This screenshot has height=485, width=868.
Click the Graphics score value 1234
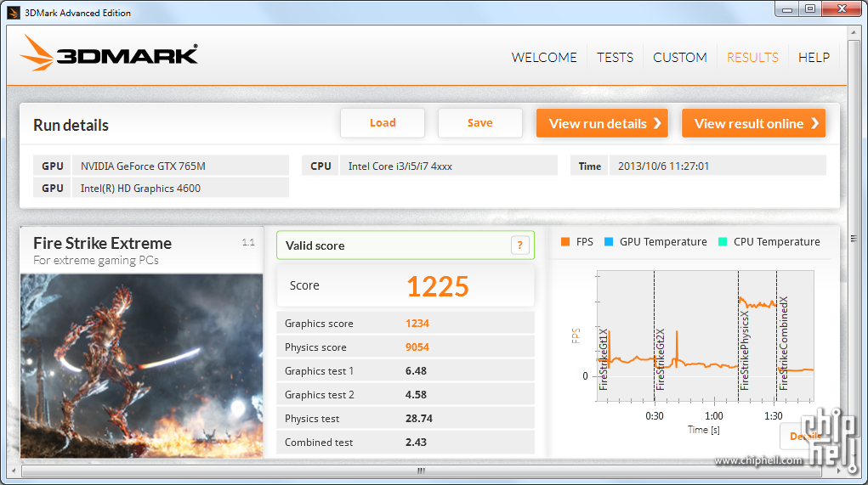[417, 324]
